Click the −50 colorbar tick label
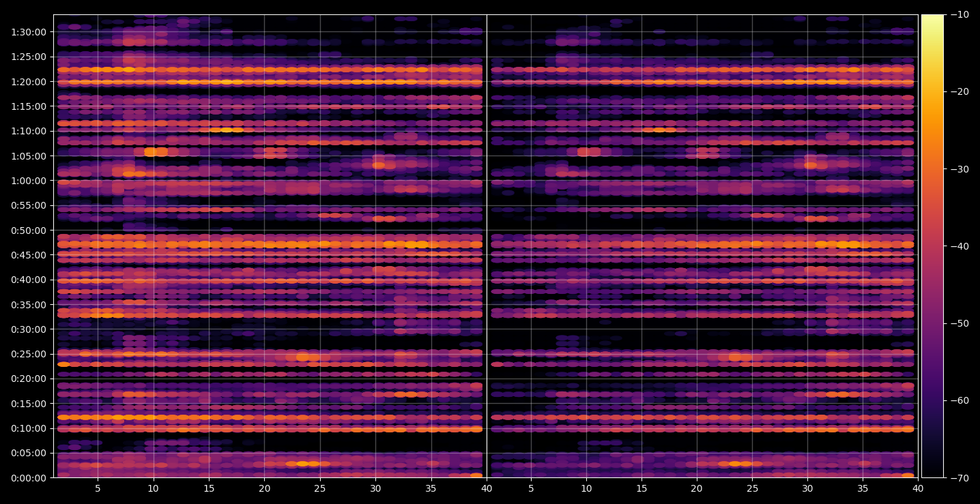 (x=960, y=323)
